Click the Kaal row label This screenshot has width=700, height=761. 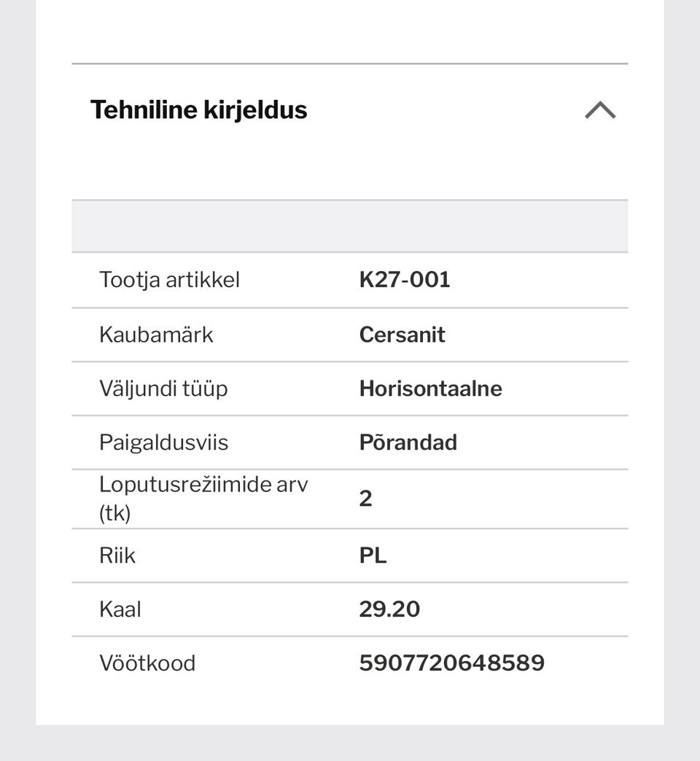click(x=120, y=609)
